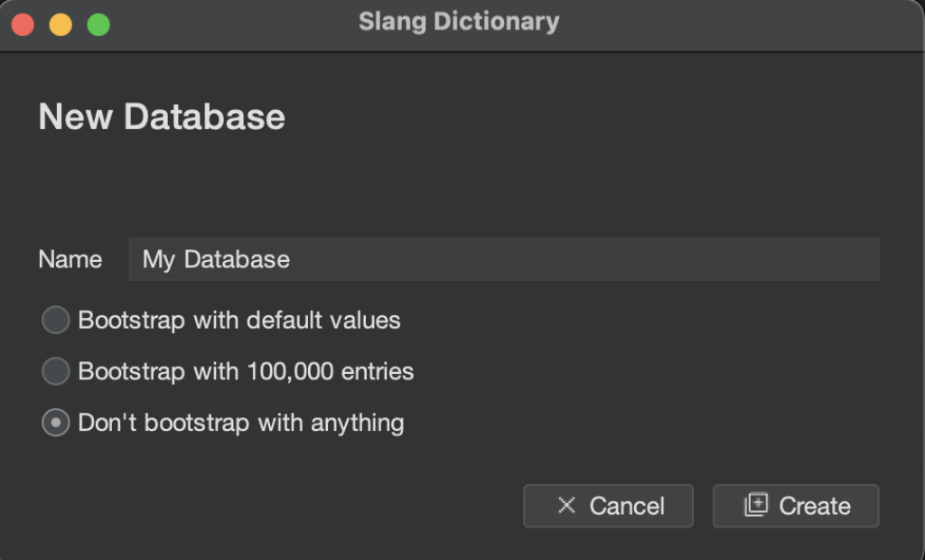Click the label text Don't bootstrap with anything
The width and height of the screenshot is (925, 560).
pos(240,422)
